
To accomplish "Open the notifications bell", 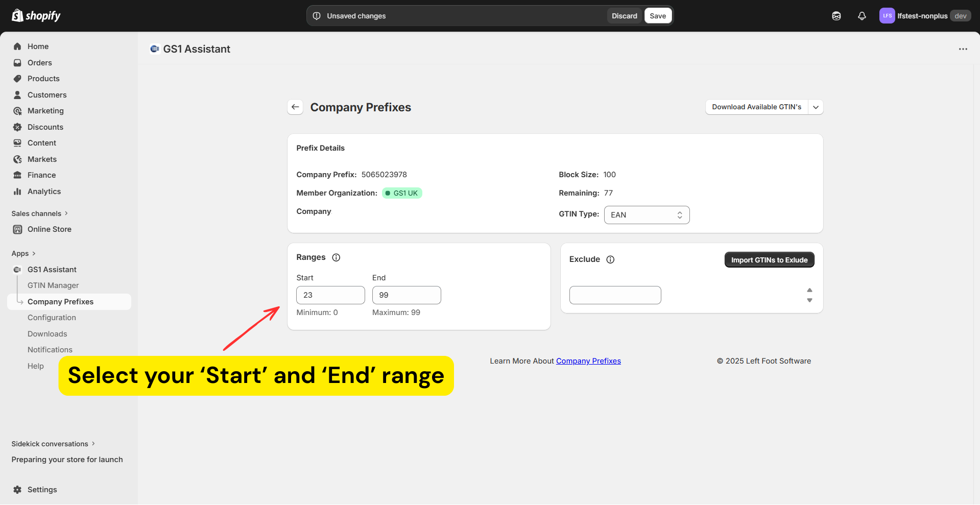I will tap(862, 16).
